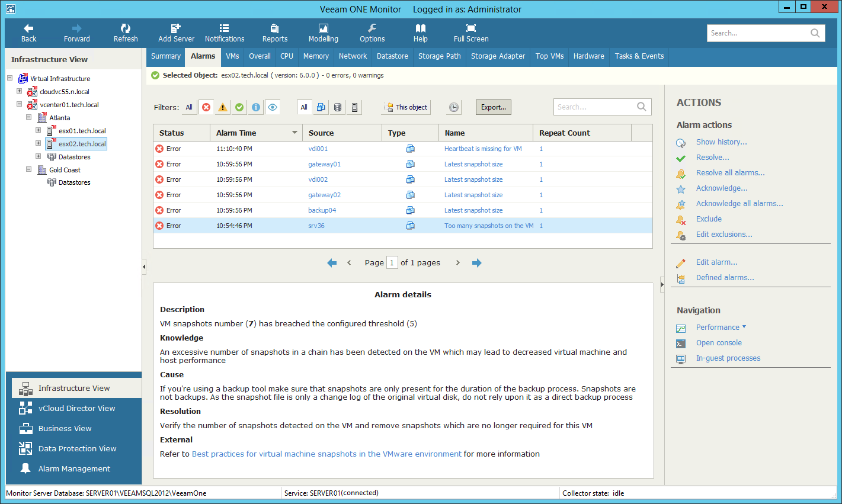Sort by Alarm Time column arrow

(x=294, y=133)
